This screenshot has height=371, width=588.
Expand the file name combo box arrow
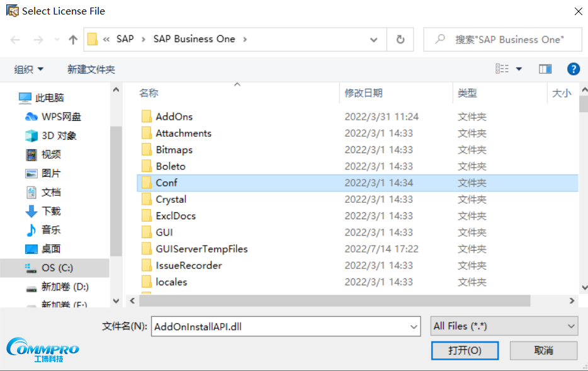[414, 327]
